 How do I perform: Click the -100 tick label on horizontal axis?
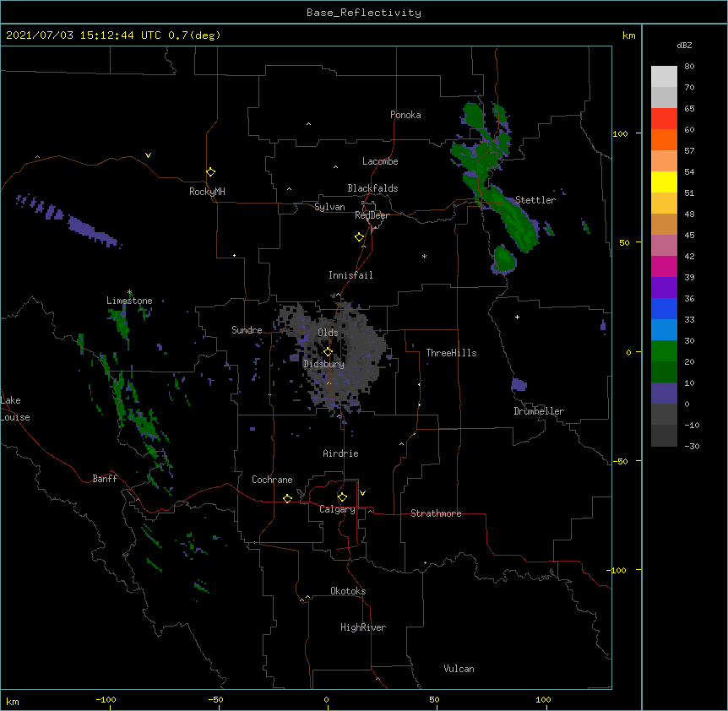coord(106,699)
